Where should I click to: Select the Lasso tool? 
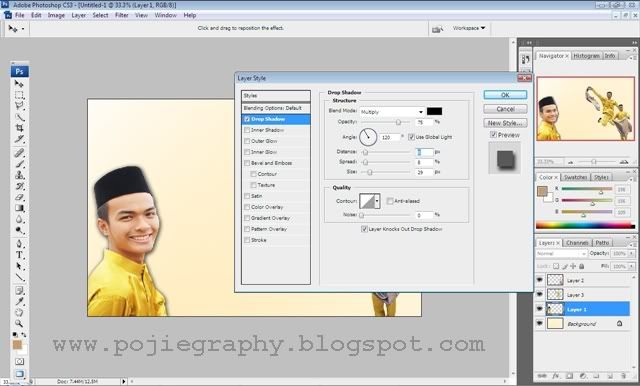(19, 106)
